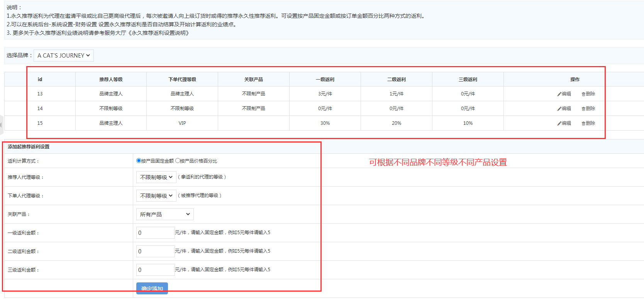Screen dimensions: 644x299
Task: Click the 一级返利 column header
Action: click(x=325, y=79)
